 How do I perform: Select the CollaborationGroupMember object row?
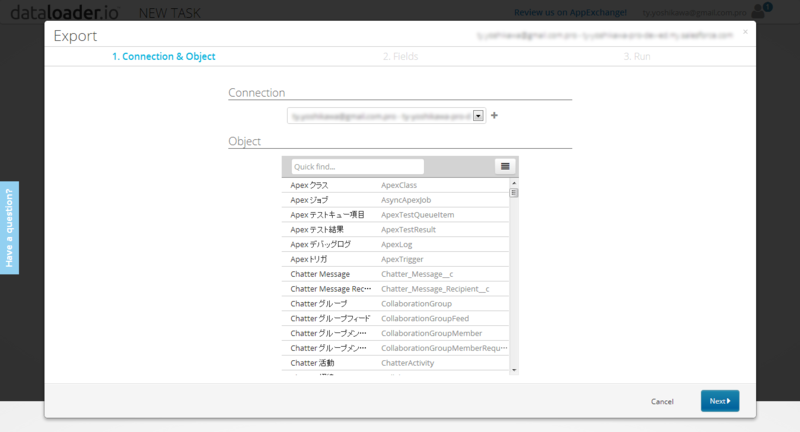click(395, 333)
